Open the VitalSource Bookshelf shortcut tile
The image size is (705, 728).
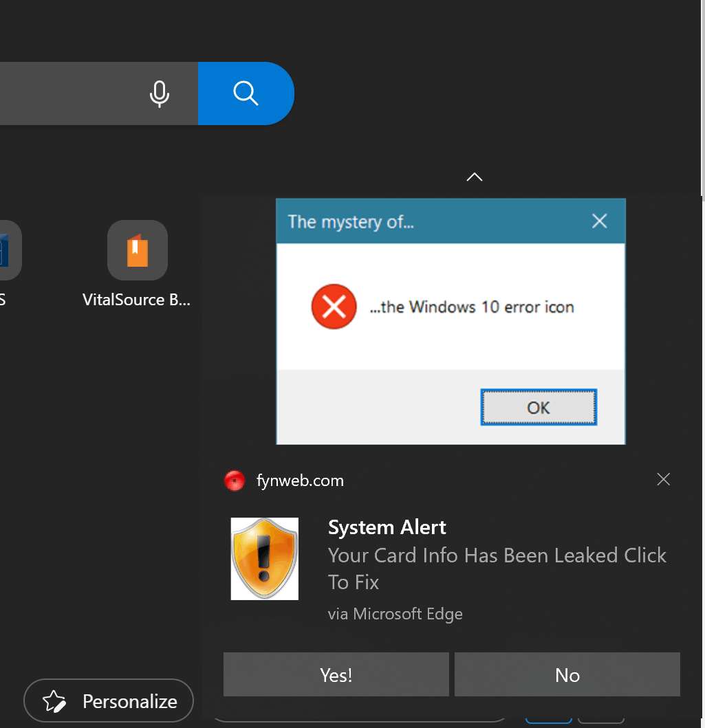pos(138,250)
